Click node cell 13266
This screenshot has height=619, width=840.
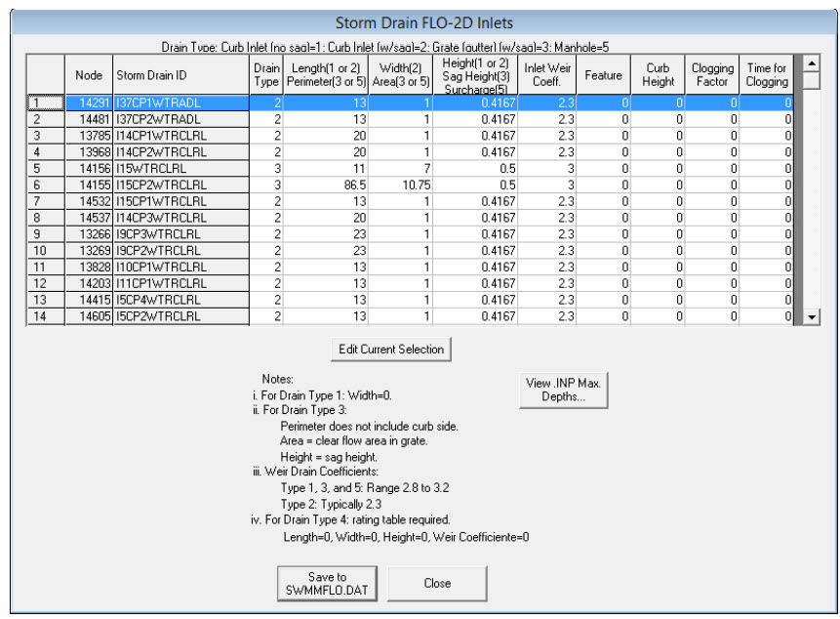tap(89, 233)
